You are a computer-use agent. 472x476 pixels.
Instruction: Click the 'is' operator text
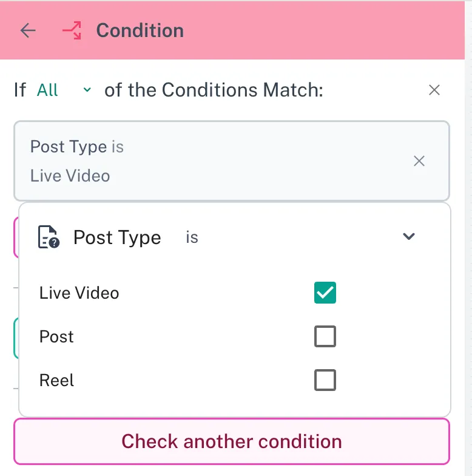click(x=192, y=237)
